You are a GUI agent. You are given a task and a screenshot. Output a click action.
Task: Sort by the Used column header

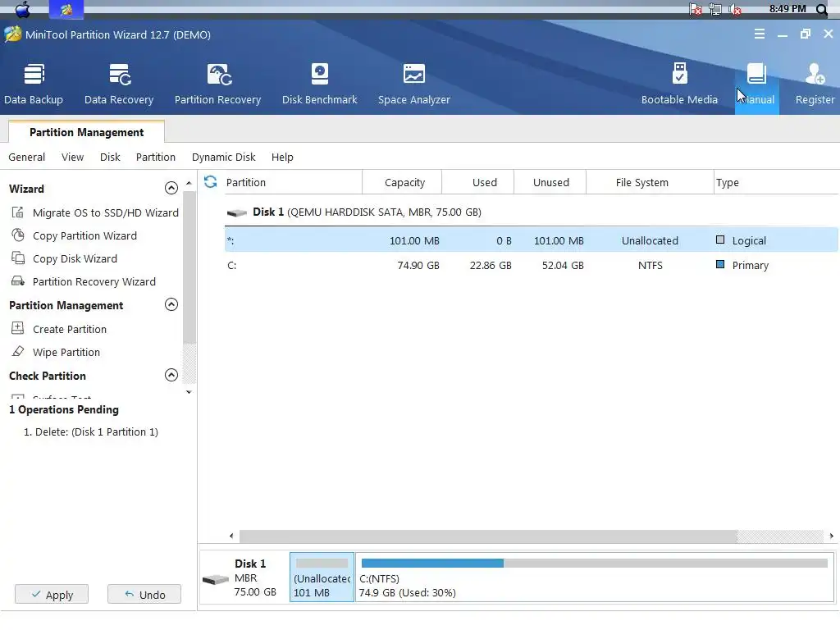tap(484, 182)
